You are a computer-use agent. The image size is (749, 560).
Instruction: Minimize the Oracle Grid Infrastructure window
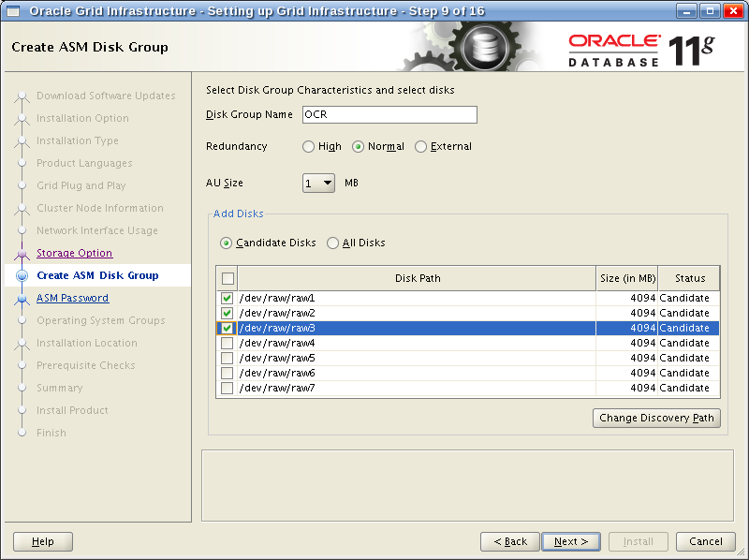coord(687,10)
